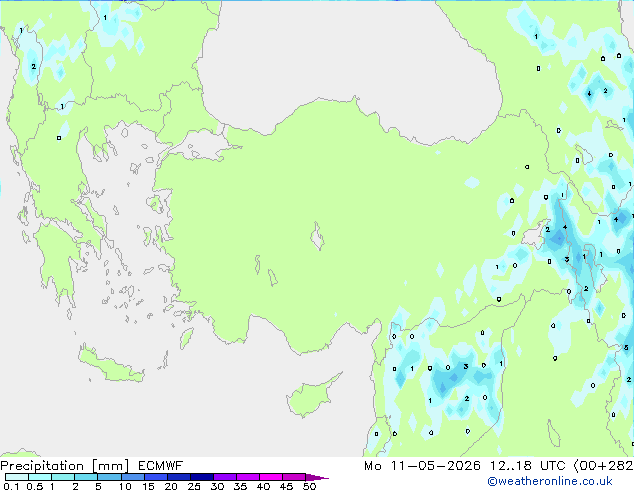Click the legend label '50'
The height and width of the screenshot is (490, 634).
(x=309, y=486)
